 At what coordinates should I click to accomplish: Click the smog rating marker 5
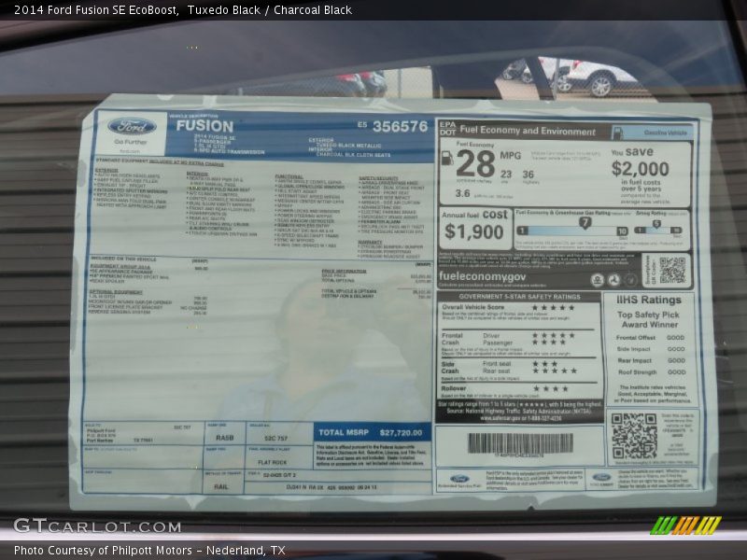click(x=656, y=224)
